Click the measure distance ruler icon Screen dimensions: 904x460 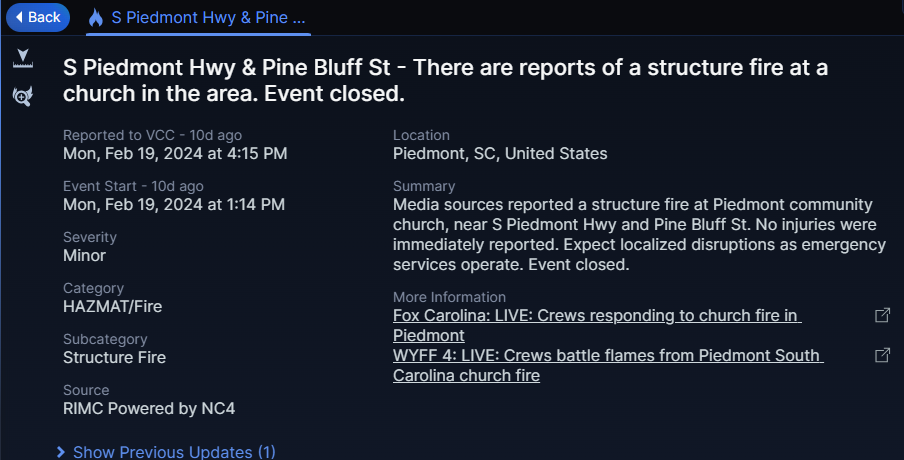[21, 61]
